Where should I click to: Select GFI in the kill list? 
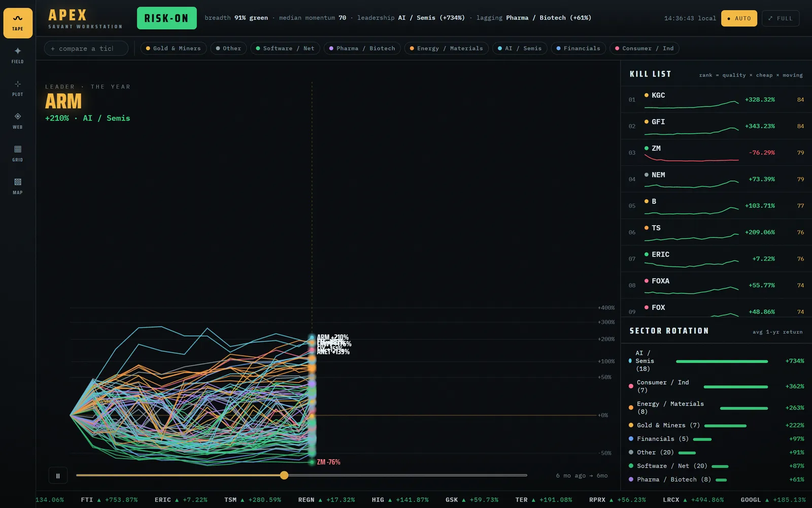717,126
